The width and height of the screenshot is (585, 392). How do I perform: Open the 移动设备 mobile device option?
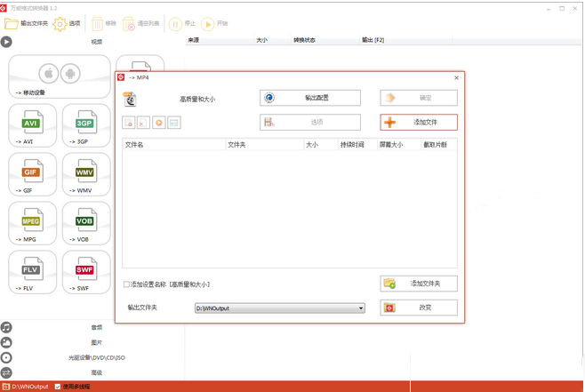click(x=60, y=76)
